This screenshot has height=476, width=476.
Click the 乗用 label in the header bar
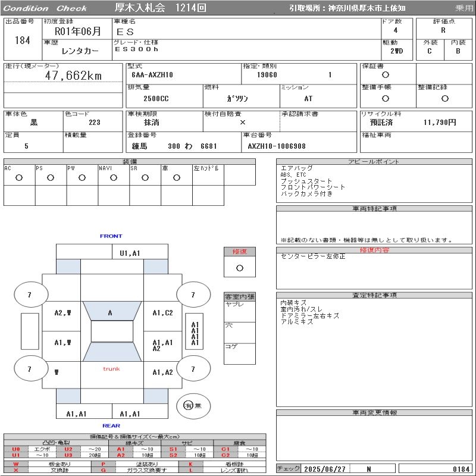(464, 8)
